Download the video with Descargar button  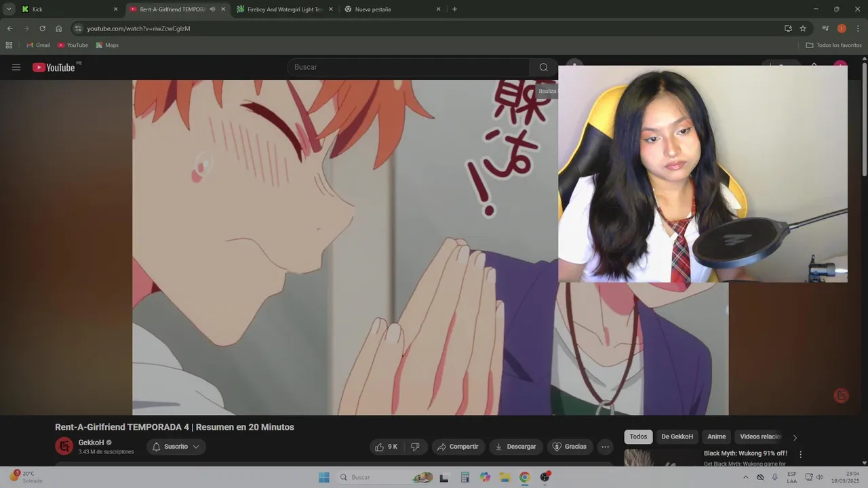(x=516, y=447)
